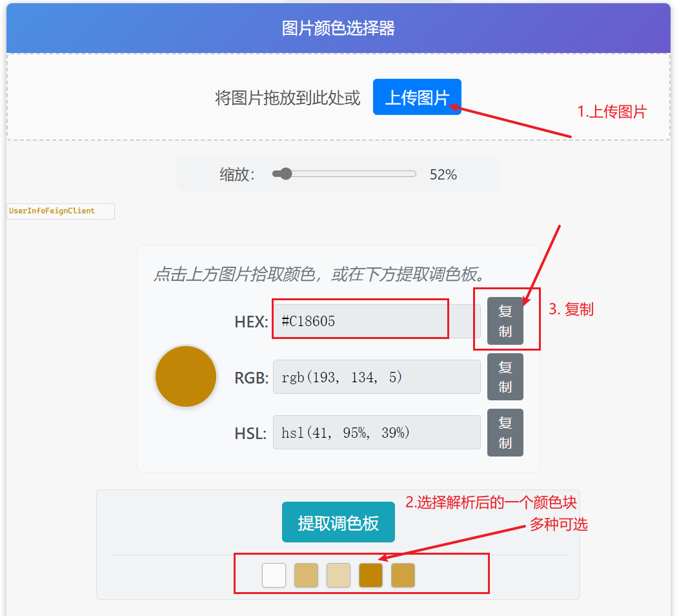
Task: Select the last golden palette swatch
Action: [x=403, y=575]
